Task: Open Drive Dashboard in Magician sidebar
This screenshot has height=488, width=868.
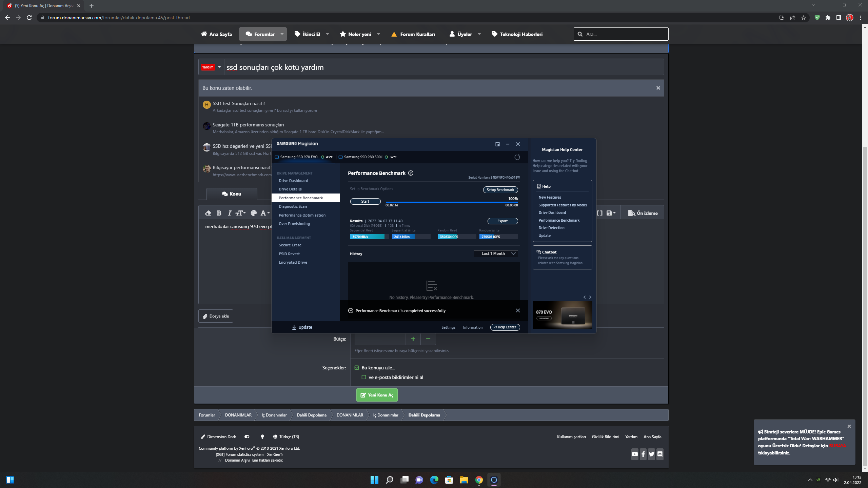Action: tap(293, 181)
